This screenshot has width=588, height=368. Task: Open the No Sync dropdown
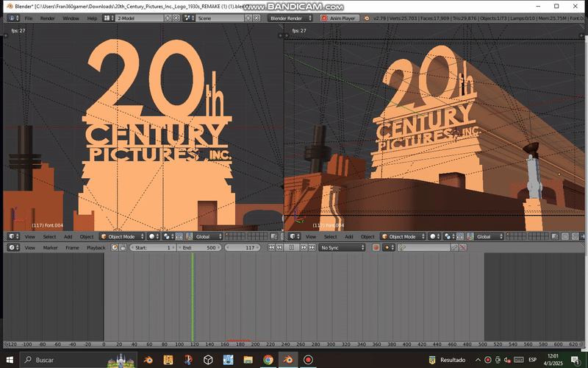(x=342, y=247)
